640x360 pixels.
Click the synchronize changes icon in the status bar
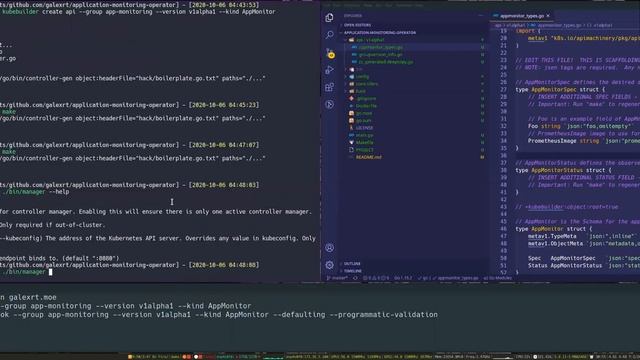tap(356, 278)
